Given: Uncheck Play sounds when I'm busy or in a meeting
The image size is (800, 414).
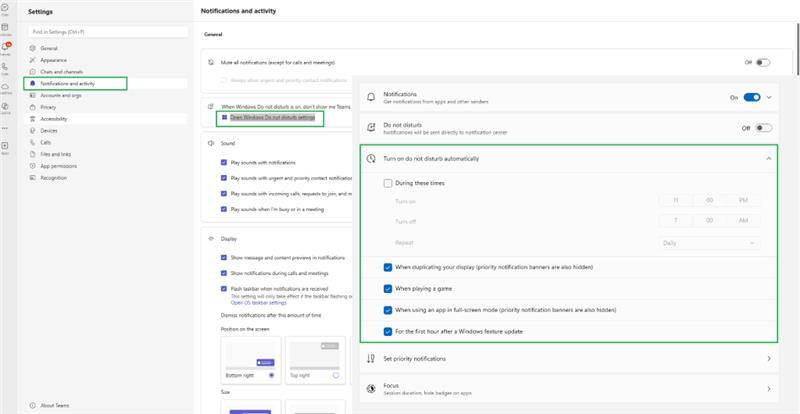Looking at the screenshot, I should (x=223, y=209).
